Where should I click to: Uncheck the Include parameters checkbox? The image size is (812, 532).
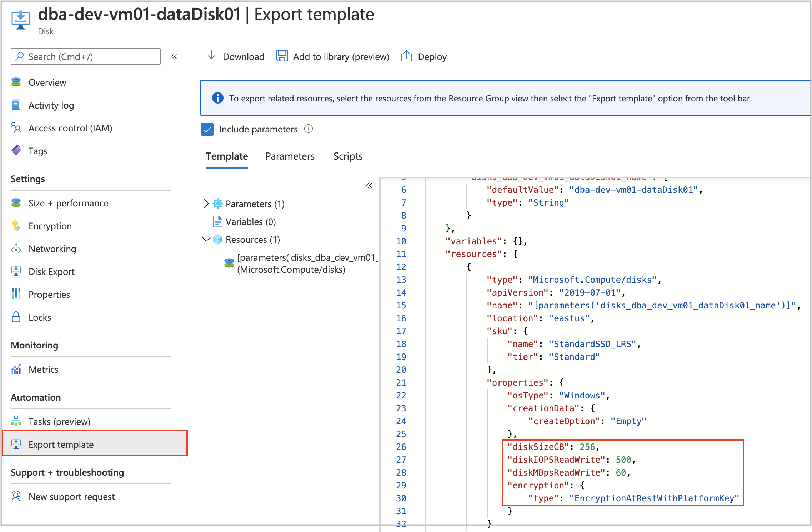[x=207, y=129]
